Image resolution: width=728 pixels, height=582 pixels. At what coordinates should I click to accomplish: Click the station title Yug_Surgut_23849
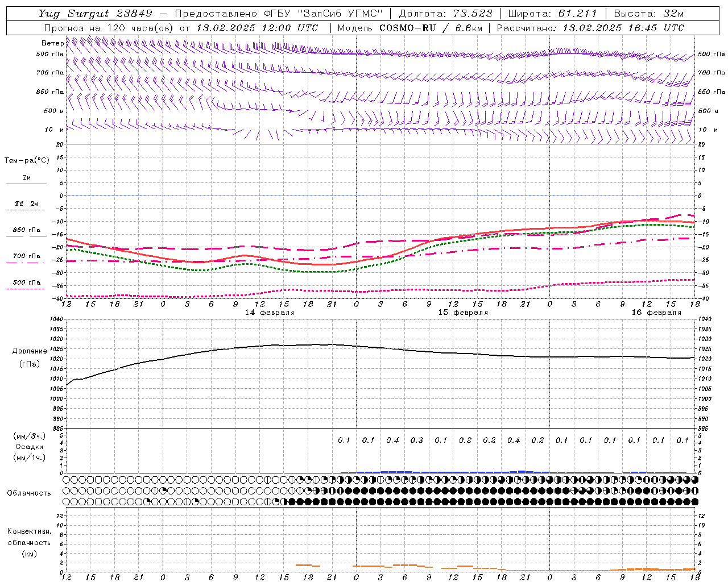click(x=96, y=14)
